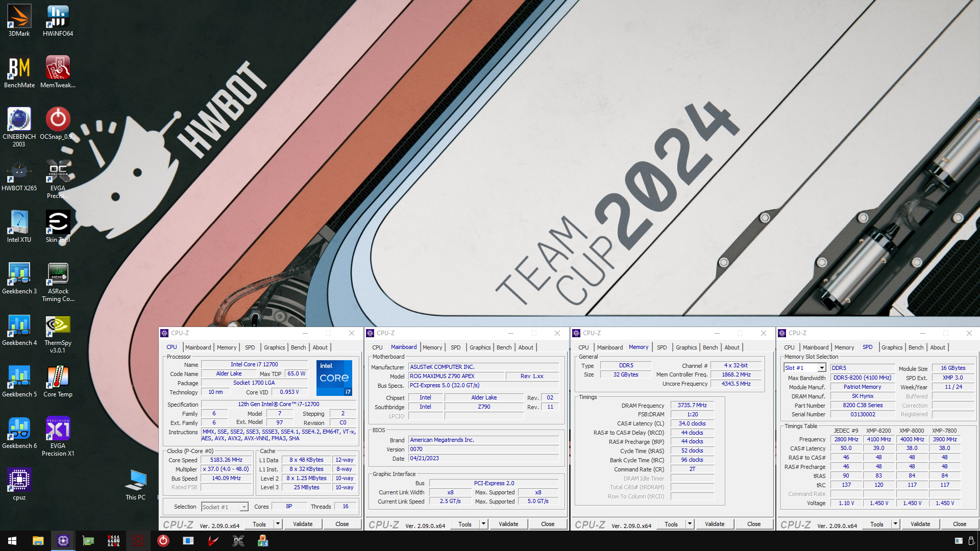Switch to Mainboard tab in first CPU-Z window
980x551 pixels.
[198, 347]
